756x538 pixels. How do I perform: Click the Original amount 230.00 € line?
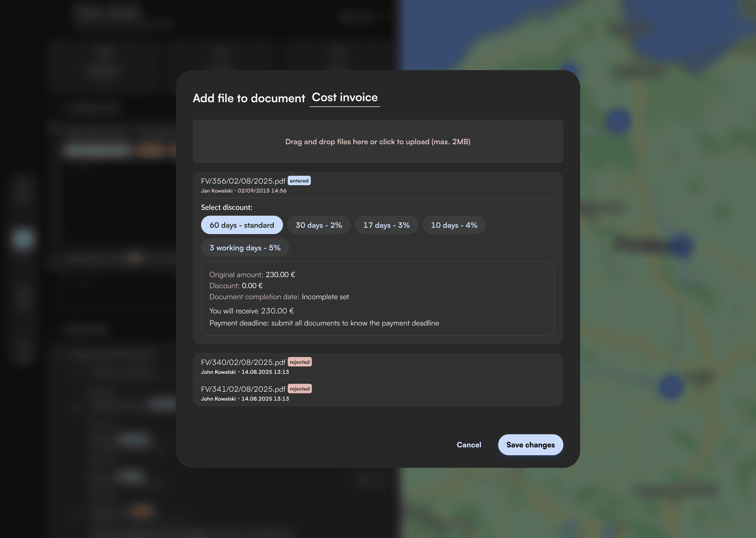pos(252,275)
